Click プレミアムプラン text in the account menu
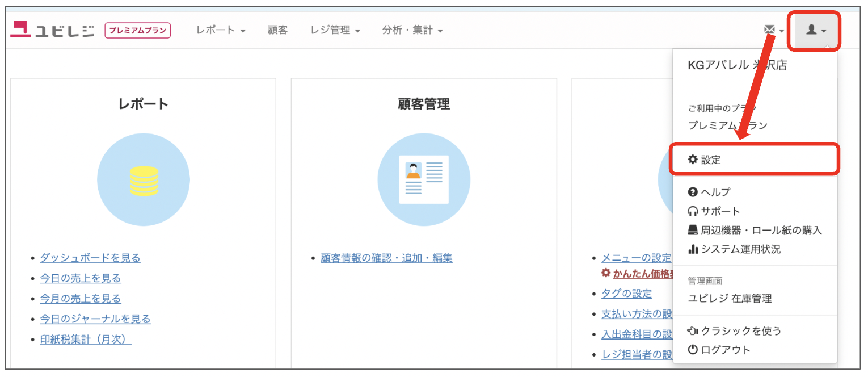The height and width of the screenshot is (377, 868). 727,125
